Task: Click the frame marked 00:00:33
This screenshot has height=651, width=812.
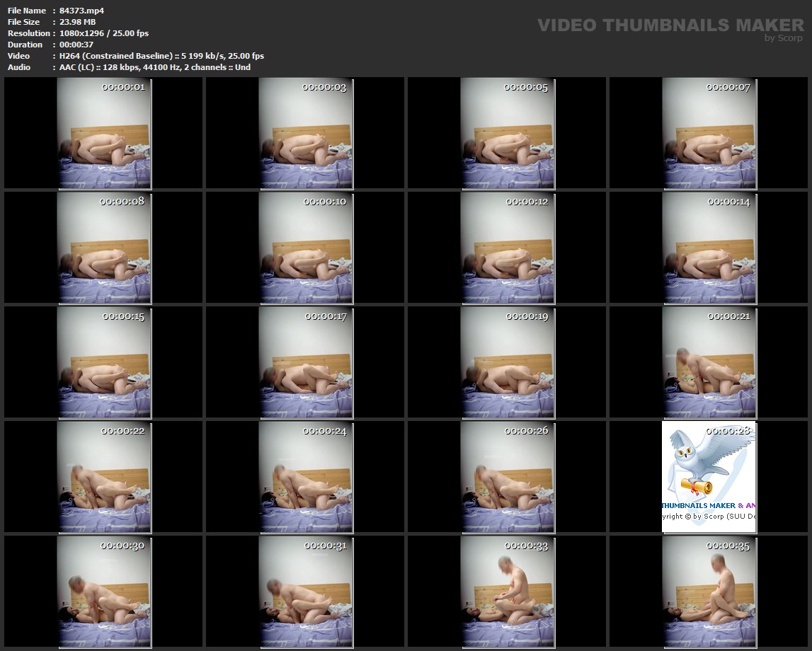Action: click(507, 592)
